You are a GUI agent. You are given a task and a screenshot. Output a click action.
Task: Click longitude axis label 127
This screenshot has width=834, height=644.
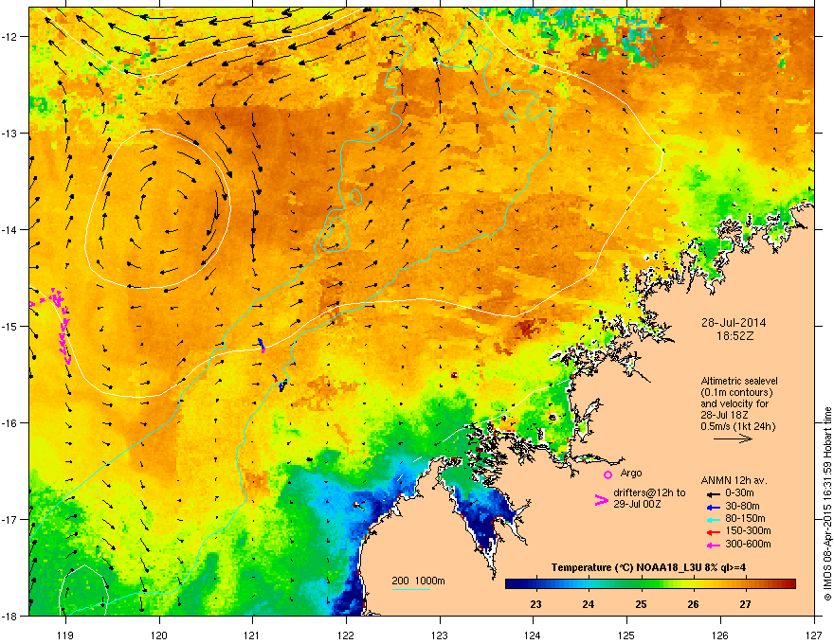(814, 635)
